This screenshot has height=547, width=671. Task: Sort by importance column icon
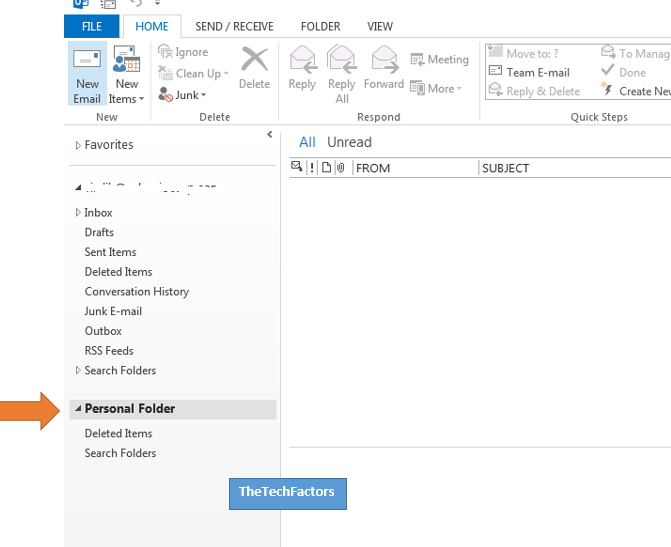(x=312, y=168)
